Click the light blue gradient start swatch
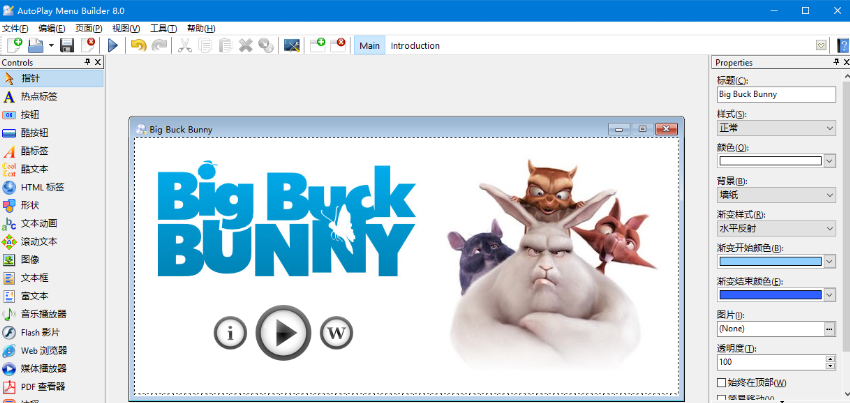 [x=770, y=262]
